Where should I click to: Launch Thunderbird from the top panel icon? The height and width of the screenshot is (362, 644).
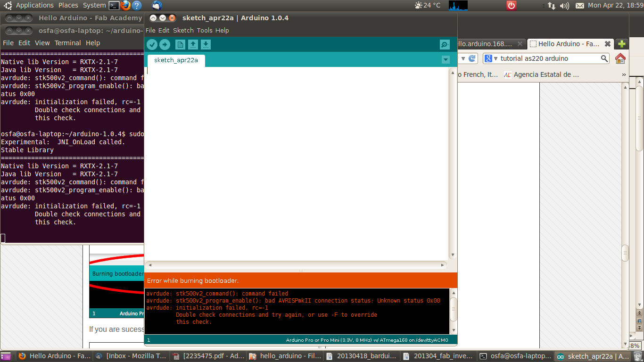pos(157,6)
